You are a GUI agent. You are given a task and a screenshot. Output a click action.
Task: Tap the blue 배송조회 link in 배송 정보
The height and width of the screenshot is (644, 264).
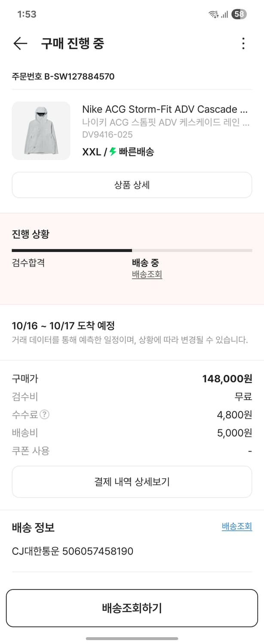236,526
